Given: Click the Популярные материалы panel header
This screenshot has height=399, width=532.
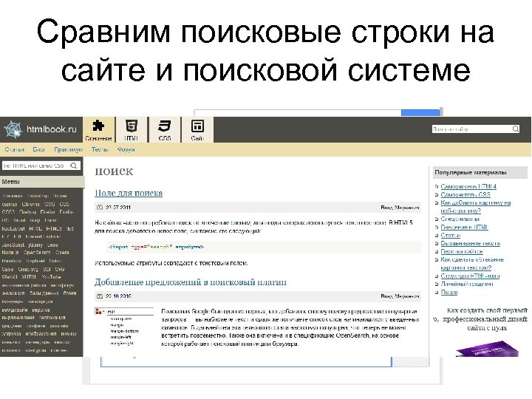Looking at the screenshot, I should pos(480,172).
